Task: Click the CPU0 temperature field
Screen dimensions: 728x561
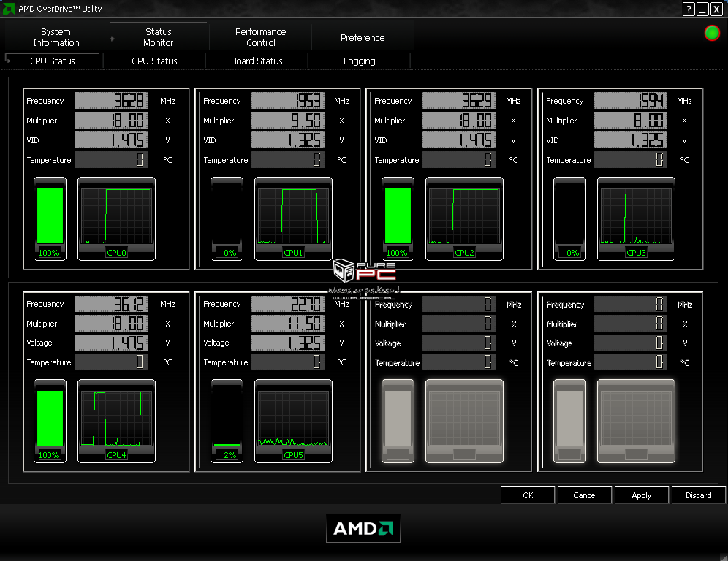Action: point(111,160)
